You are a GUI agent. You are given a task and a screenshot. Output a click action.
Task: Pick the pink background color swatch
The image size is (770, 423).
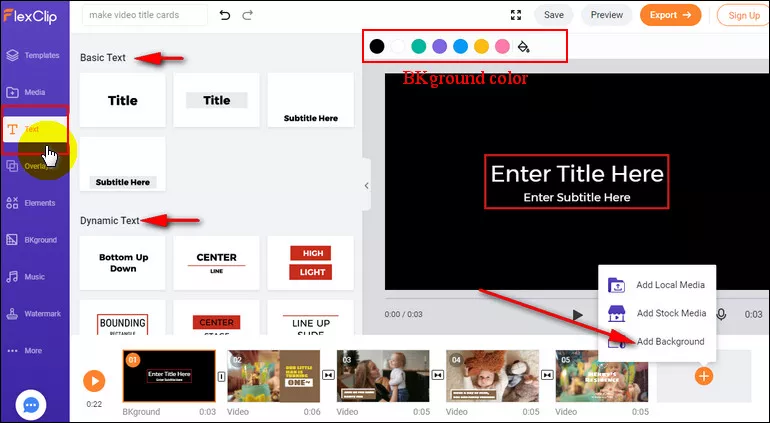pyautogui.click(x=502, y=47)
